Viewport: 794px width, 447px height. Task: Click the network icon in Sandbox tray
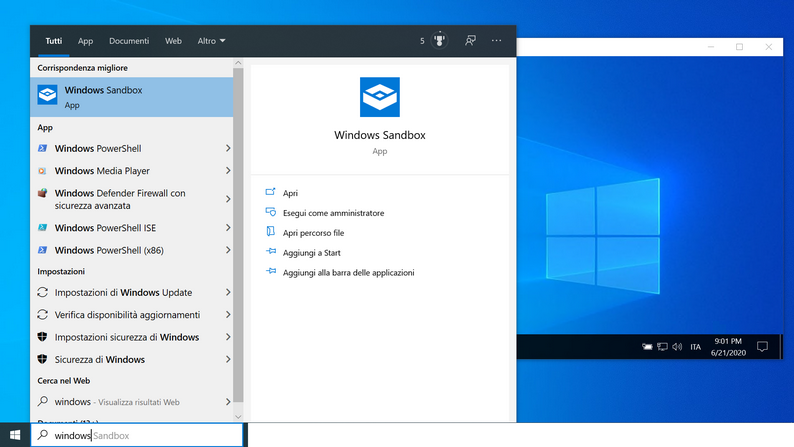click(662, 347)
